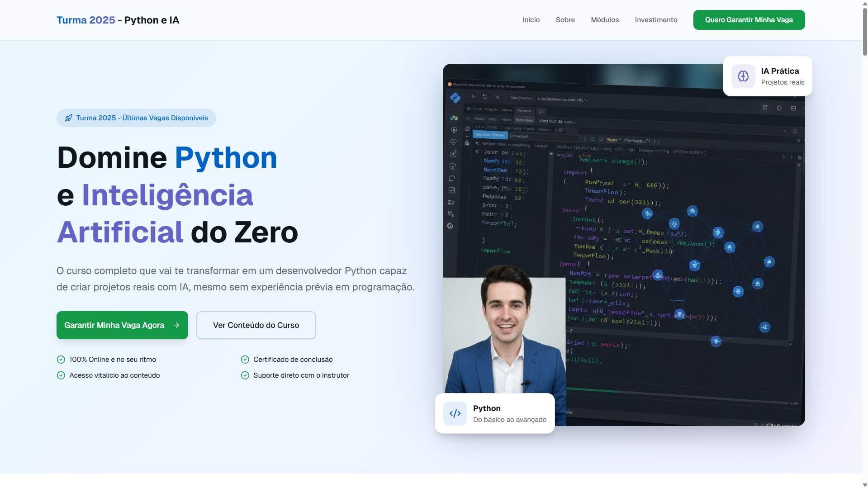This screenshot has height=488, width=868.
Task: Click the checkmark beside 'Acesso vitalício ao conteúdo'
Action: 61,375
